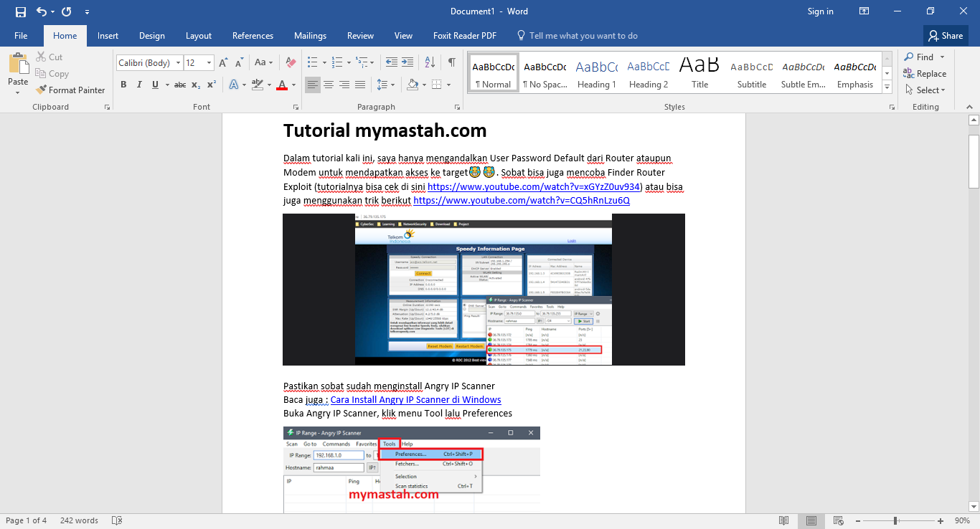Show or hide paragraph marks

[451, 62]
